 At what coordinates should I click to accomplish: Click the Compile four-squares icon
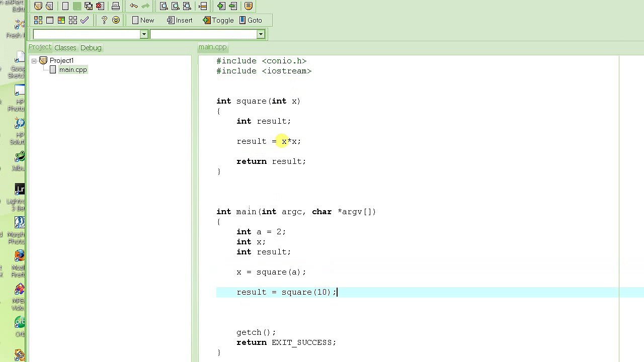(38, 20)
